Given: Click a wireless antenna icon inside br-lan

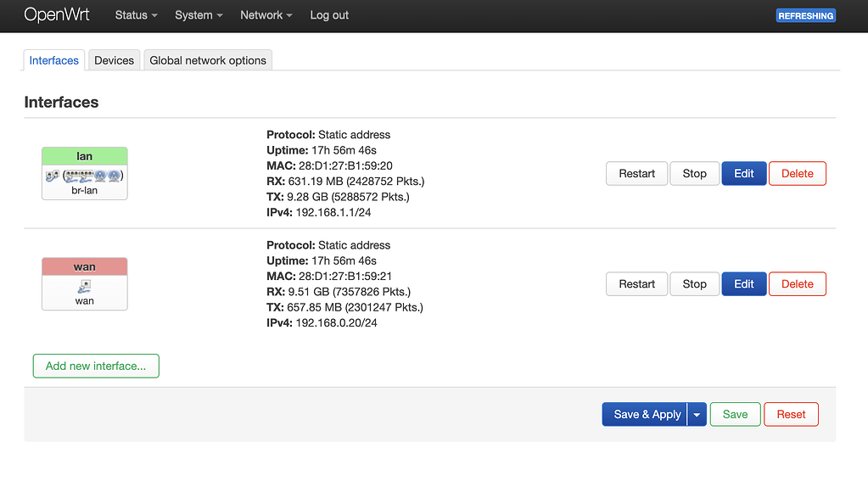Looking at the screenshot, I should tap(99, 176).
